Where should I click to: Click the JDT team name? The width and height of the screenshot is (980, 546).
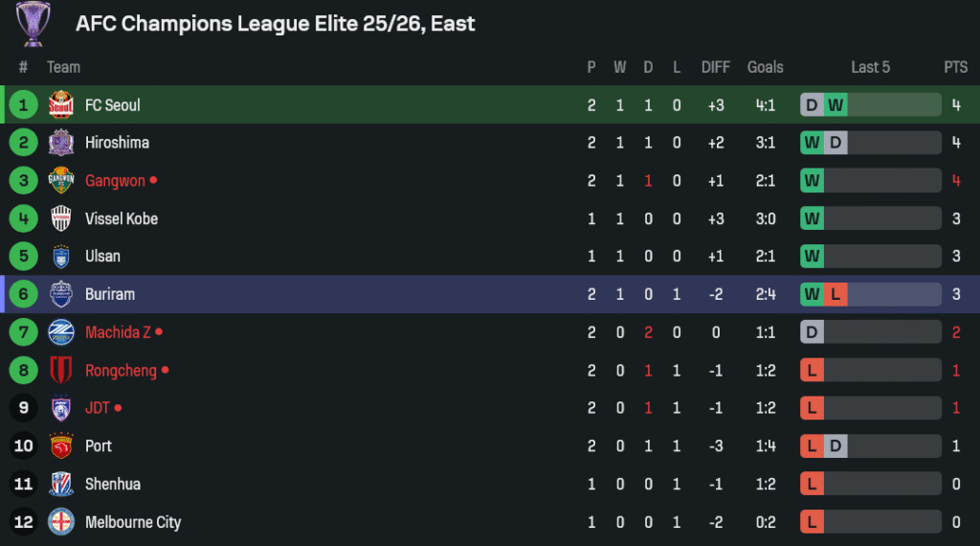(x=97, y=408)
